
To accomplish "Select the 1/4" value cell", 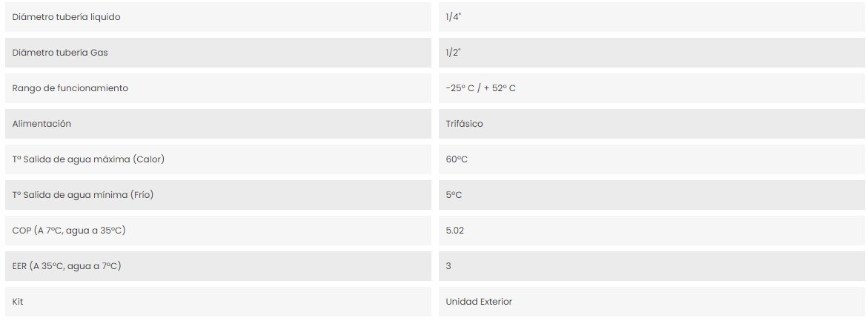I will [652, 17].
